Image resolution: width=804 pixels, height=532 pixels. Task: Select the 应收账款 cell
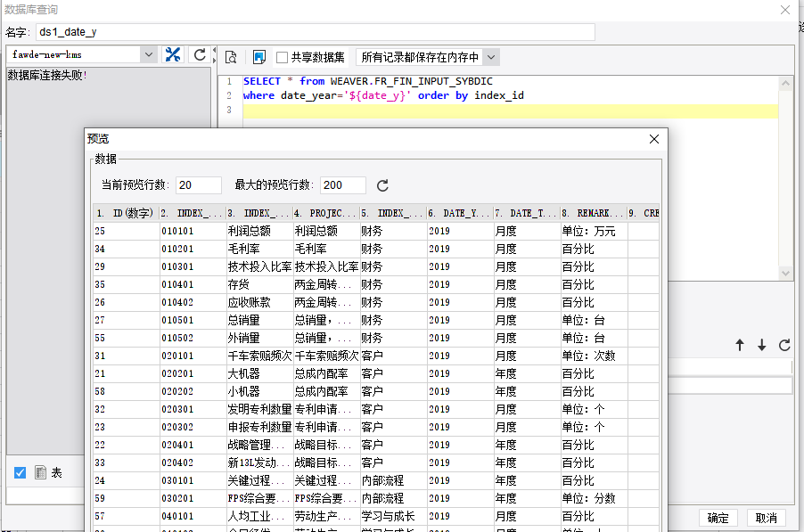[259, 302]
